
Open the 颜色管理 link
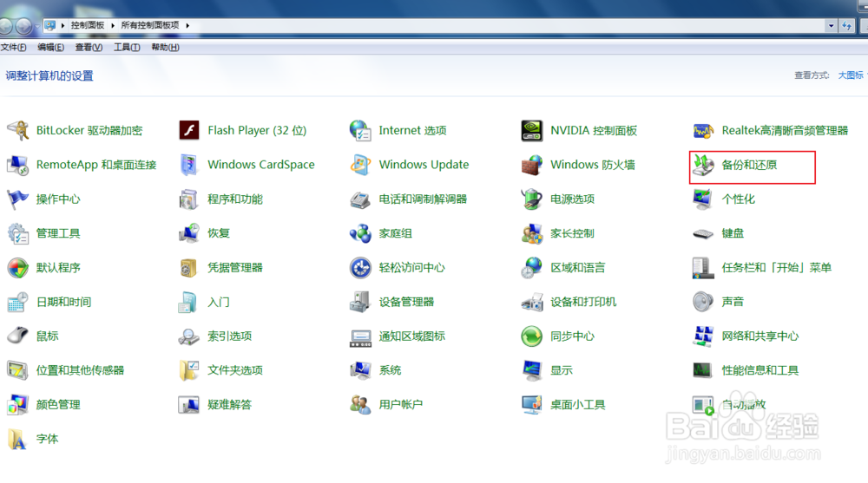[58, 405]
